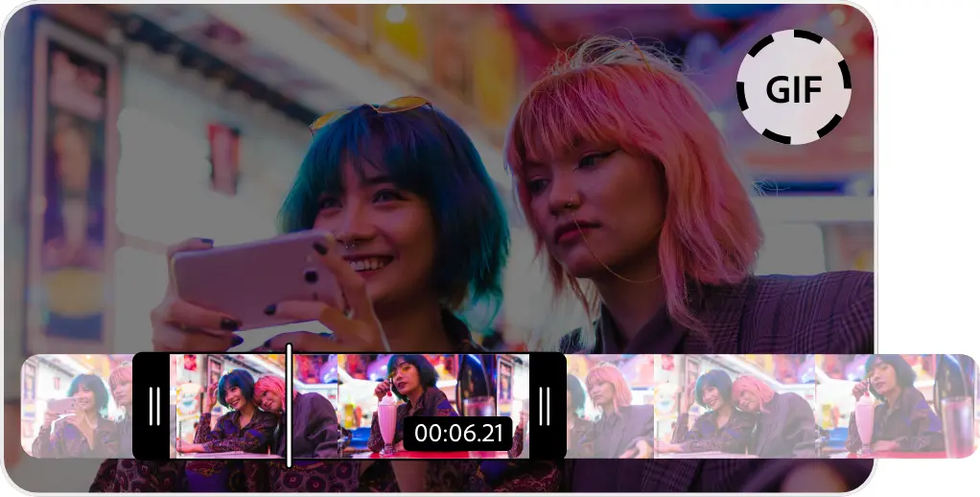Select the trimmed clip frame with pink milkshake
Viewport: 980px width, 497px height.
[x=433, y=406]
